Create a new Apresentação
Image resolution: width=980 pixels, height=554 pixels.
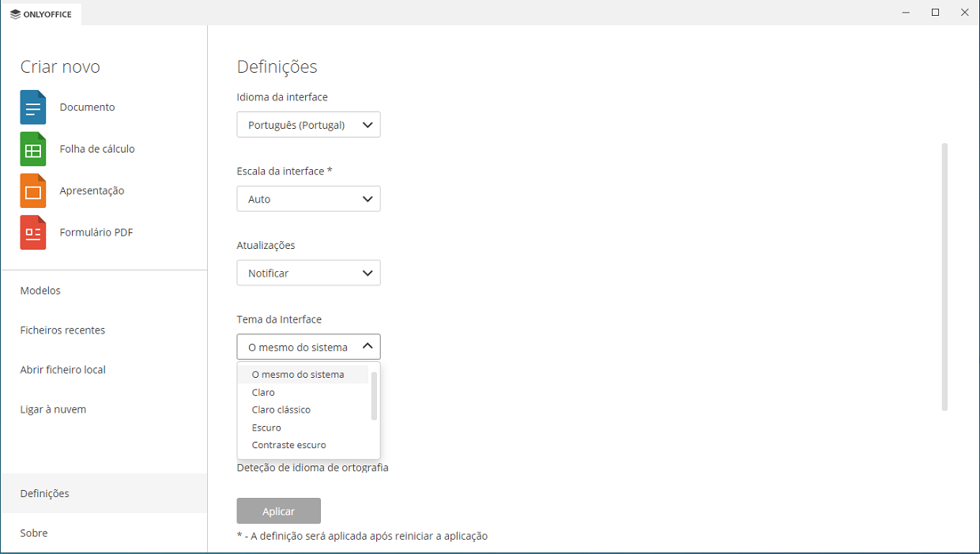tap(92, 190)
